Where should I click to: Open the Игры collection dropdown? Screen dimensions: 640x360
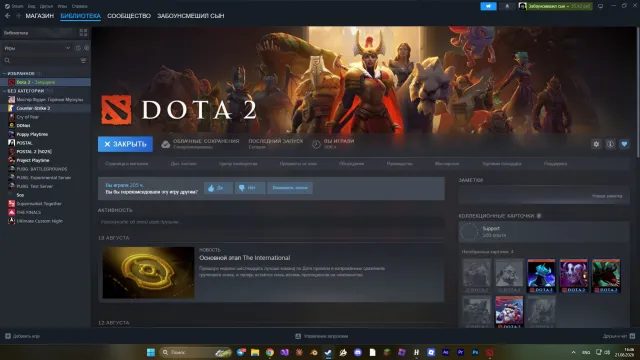tap(37, 48)
